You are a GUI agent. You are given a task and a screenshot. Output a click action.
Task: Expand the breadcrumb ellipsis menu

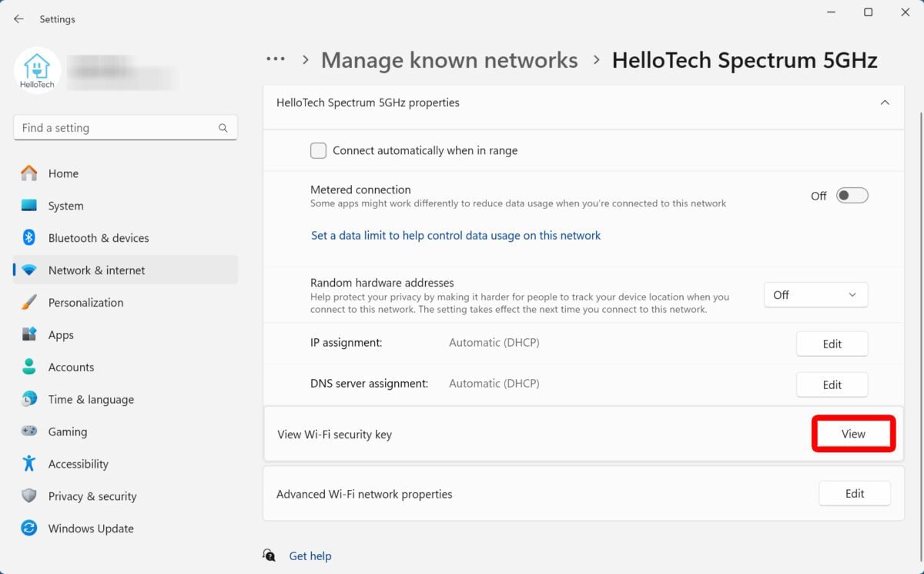[x=276, y=60]
